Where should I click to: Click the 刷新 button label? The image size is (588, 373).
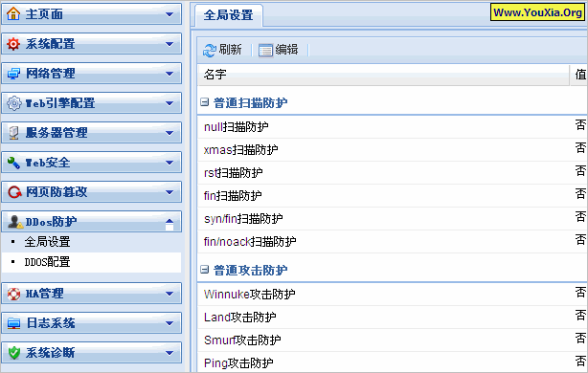[230, 50]
